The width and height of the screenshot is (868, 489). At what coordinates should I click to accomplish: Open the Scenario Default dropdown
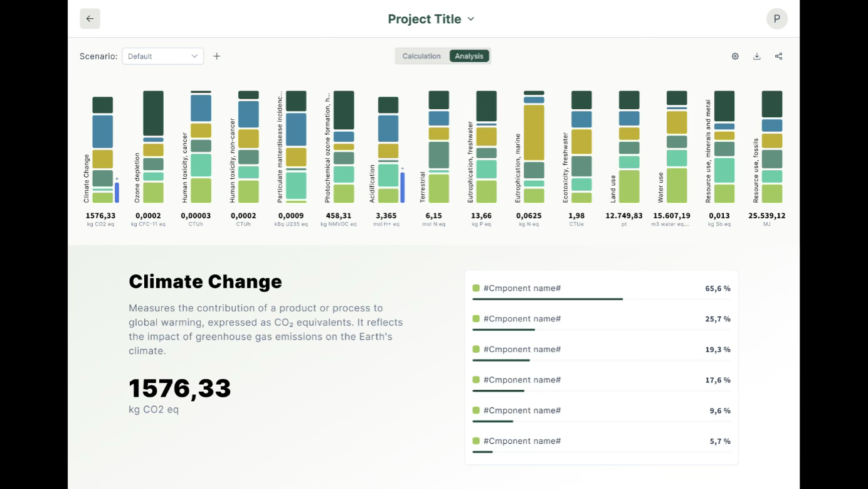click(162, 56)
